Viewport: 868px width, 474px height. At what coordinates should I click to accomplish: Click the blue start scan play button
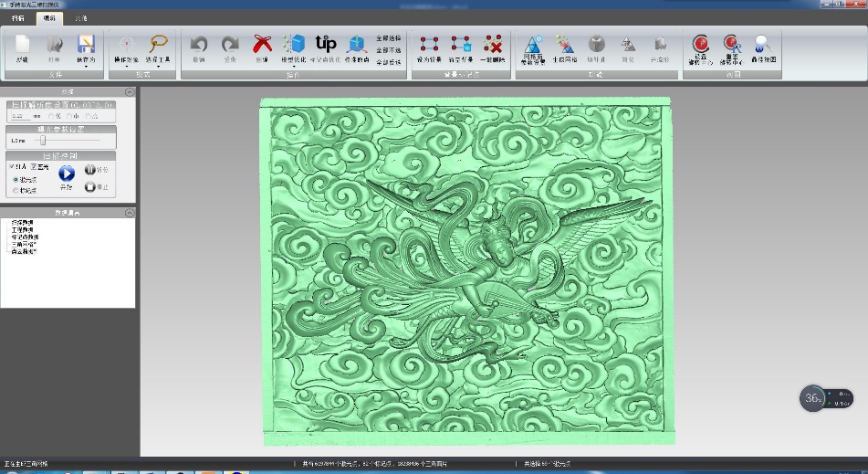[x=66, y=173]
